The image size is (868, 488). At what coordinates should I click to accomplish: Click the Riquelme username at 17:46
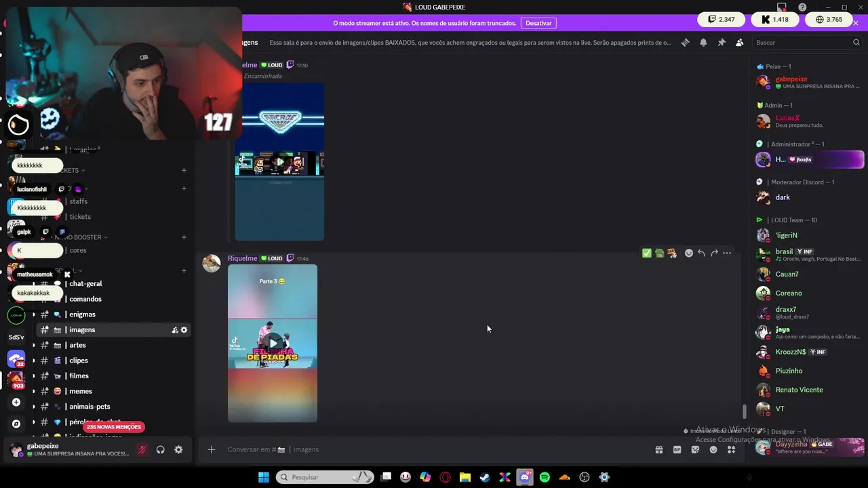pyautogui.click(x=242, y=258)
